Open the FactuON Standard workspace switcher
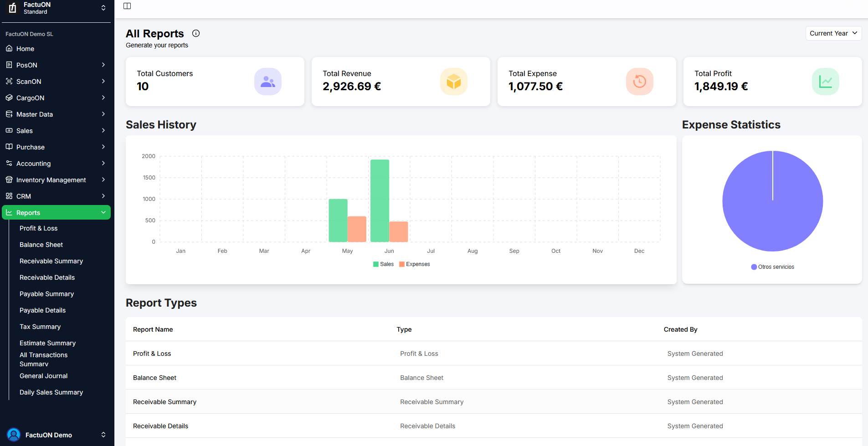Viewport: 868px width, 446px height. tap(56, 8)
